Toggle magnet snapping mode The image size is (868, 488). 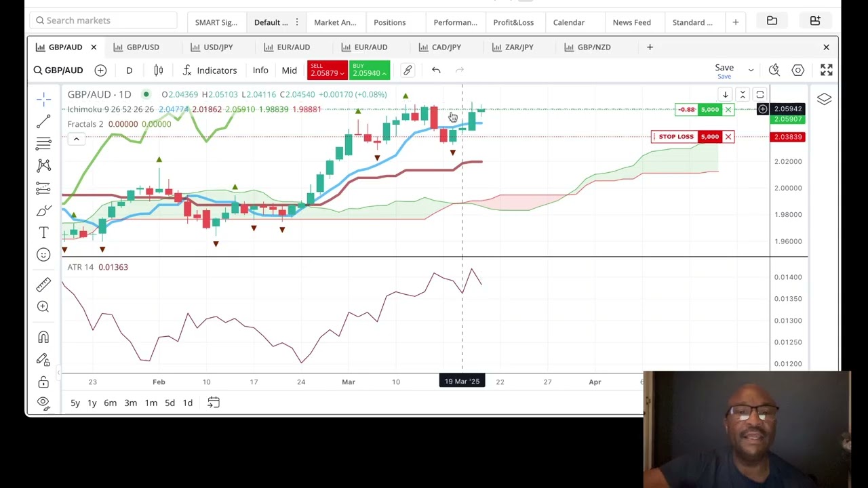click(x=43, y=337)
